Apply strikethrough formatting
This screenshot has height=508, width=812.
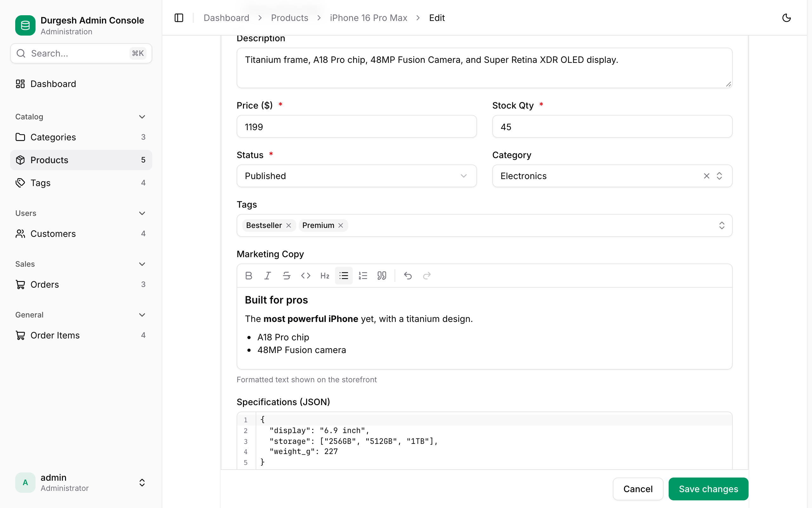pyautogui.click(x=286, y=276)
